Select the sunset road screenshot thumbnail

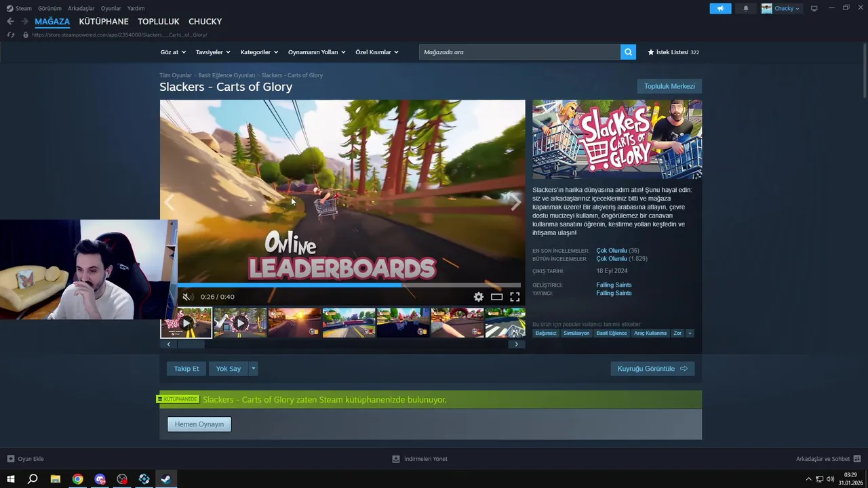pyautogui.click(x=294, y=323)
